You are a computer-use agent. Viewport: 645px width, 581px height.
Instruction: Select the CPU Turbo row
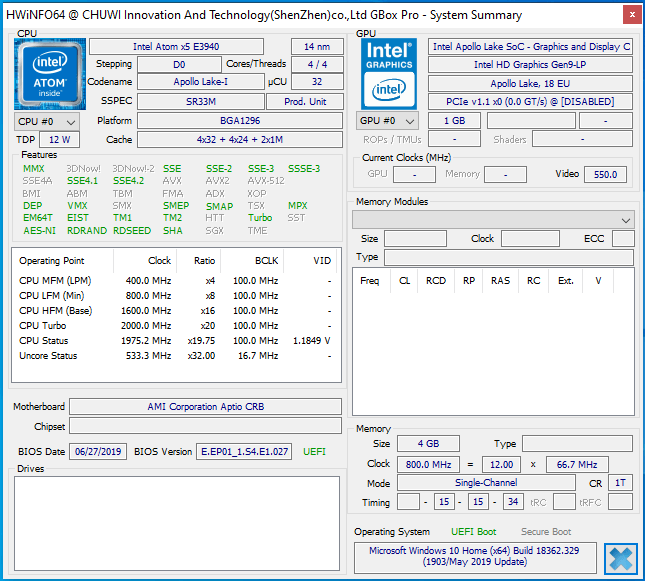(x=175, y=325)
